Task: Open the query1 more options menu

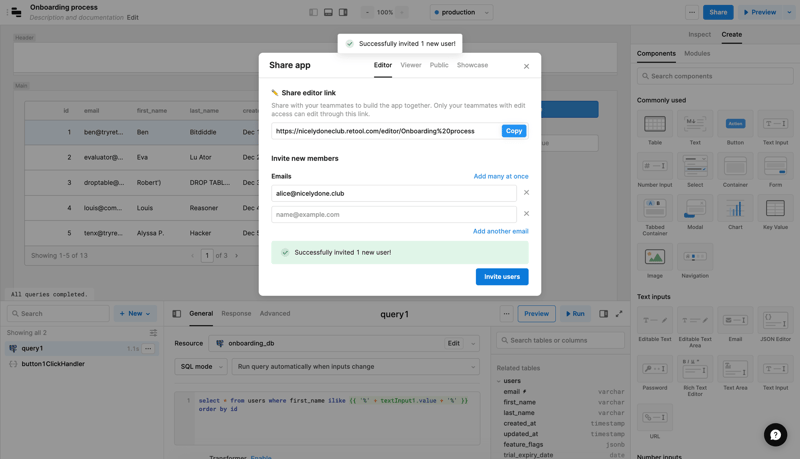Action: [148, 348]
